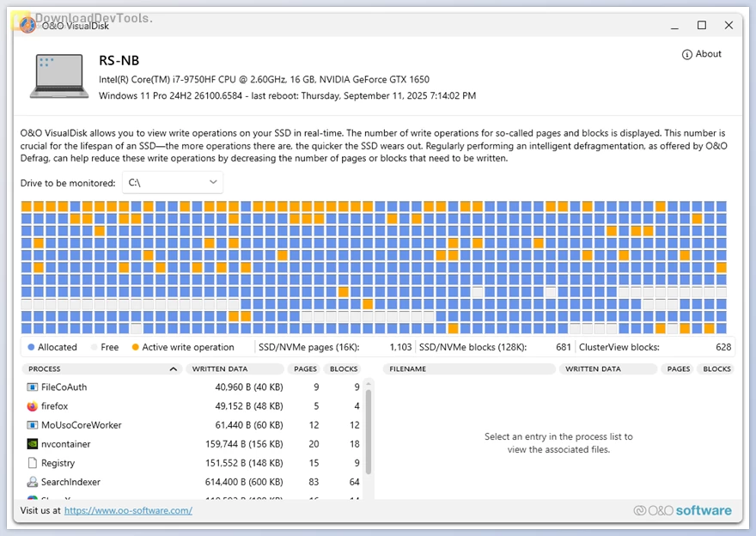Sort process list by WRITTEN DATA column
756x536 pixels.
coord(220,369)
